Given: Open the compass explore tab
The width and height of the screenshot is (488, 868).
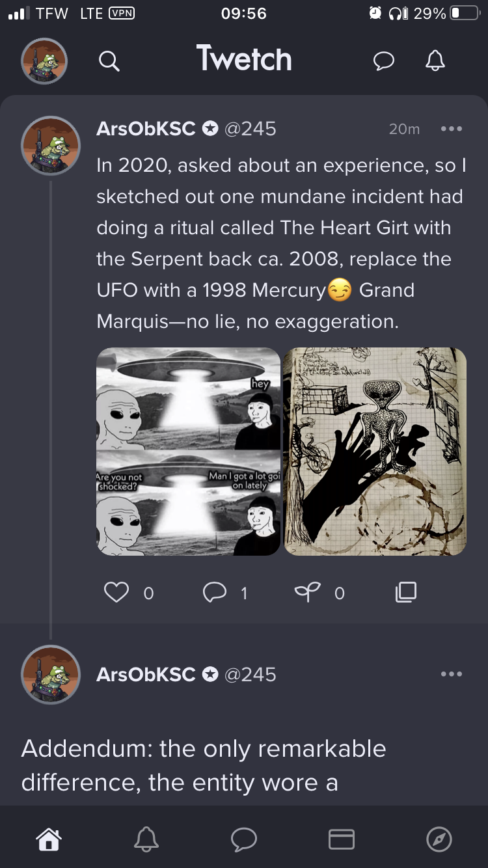Looking at the screenshot, I should 439,839.
